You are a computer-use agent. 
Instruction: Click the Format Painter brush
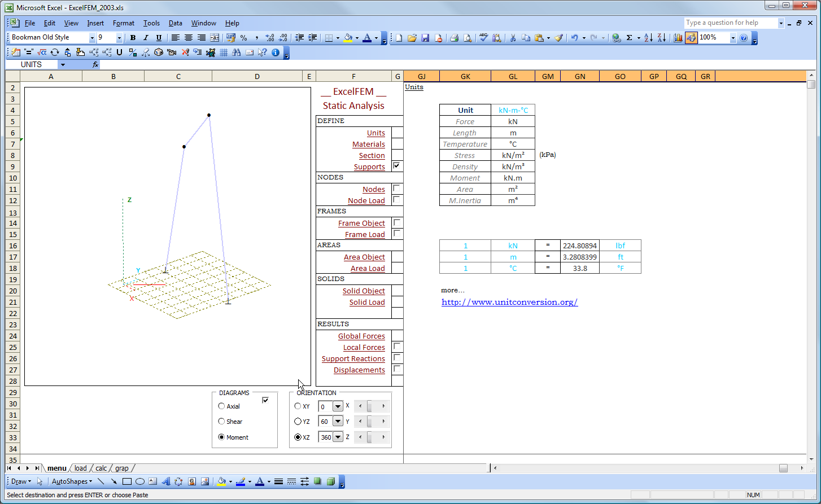click(x=558, y=38)
